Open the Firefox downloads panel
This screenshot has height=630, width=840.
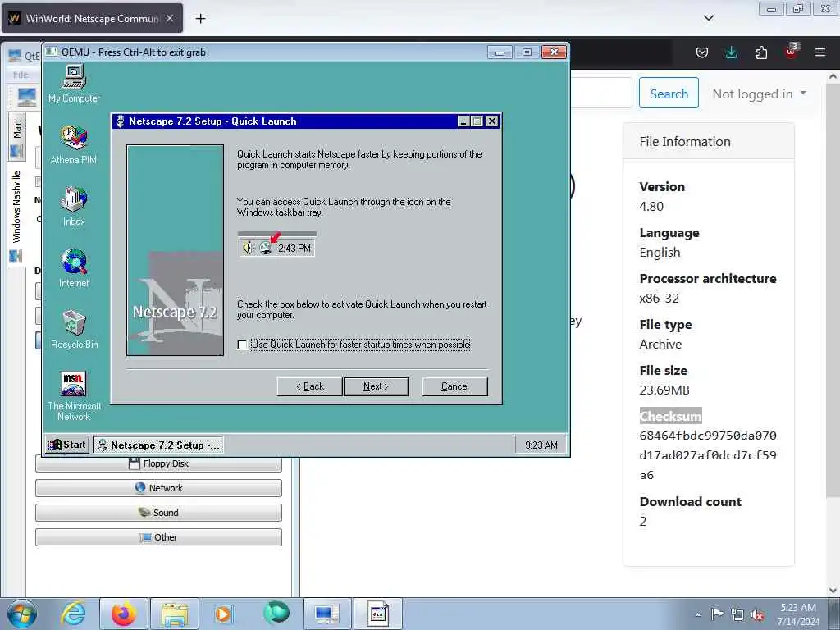pos(731,52)
